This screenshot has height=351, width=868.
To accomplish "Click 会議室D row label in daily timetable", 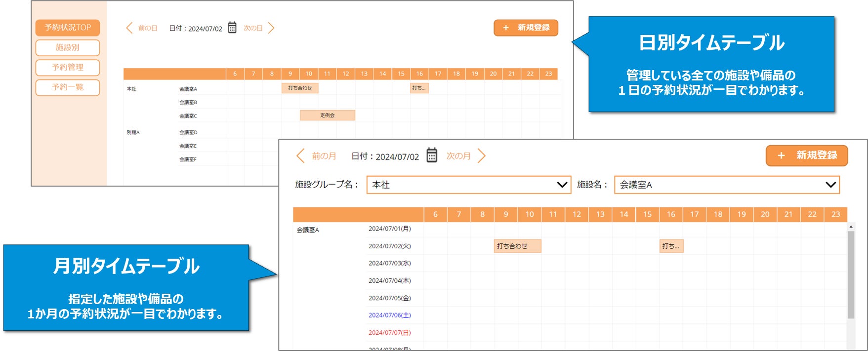I will 188,132.
